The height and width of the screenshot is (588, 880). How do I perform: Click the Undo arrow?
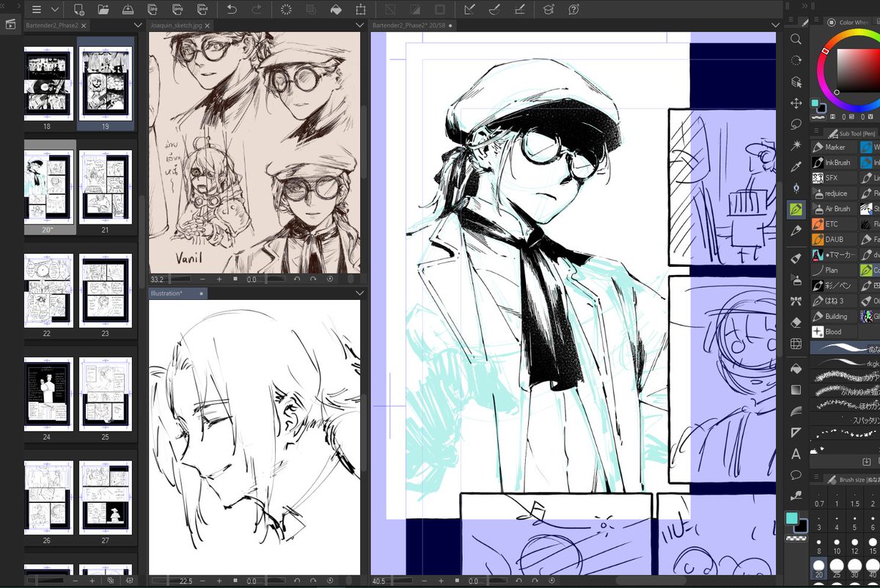232,10
